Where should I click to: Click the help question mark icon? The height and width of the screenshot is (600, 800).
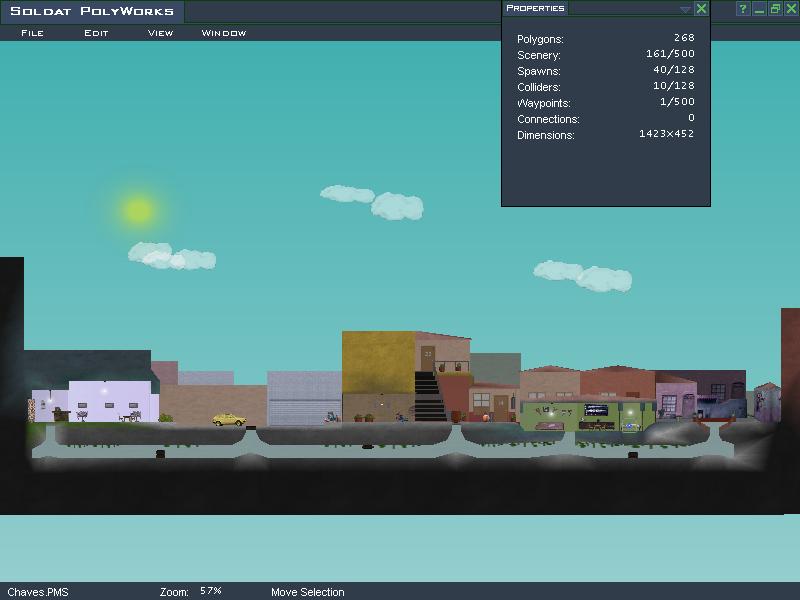pyautogui.click(x=743, y=9)
